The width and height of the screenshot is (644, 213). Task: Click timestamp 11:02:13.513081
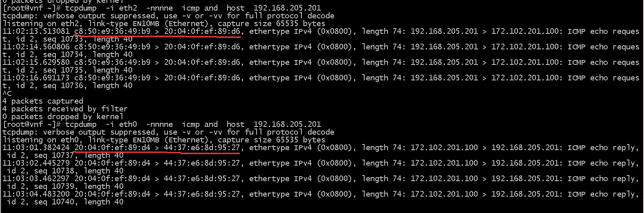tap(36, 31)
